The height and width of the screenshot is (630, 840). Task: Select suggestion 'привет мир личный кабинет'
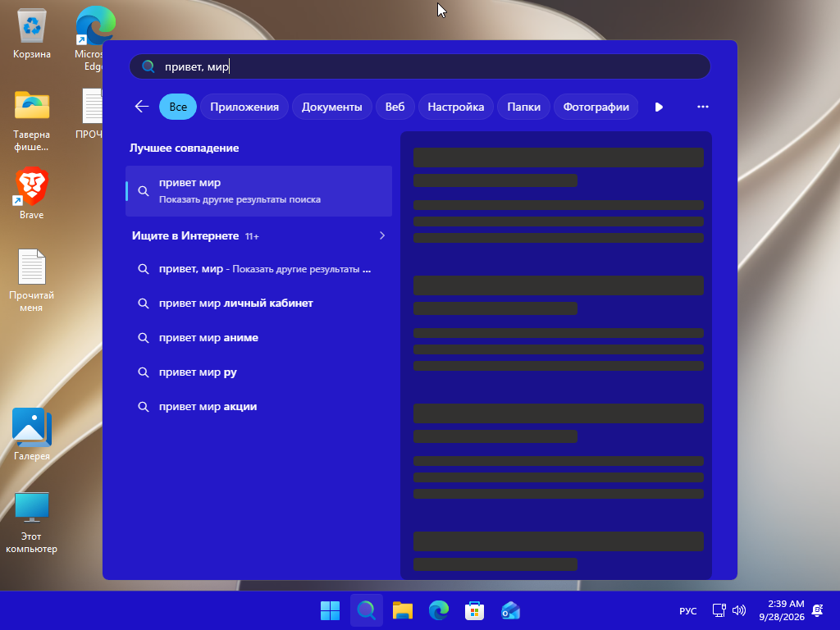click(258, 304)
